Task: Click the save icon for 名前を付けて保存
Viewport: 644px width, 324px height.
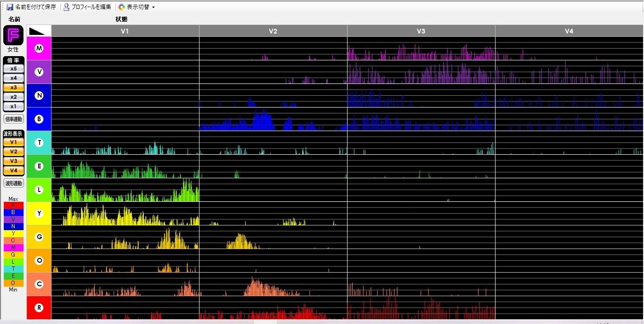Action: click(x=9, y=7)
